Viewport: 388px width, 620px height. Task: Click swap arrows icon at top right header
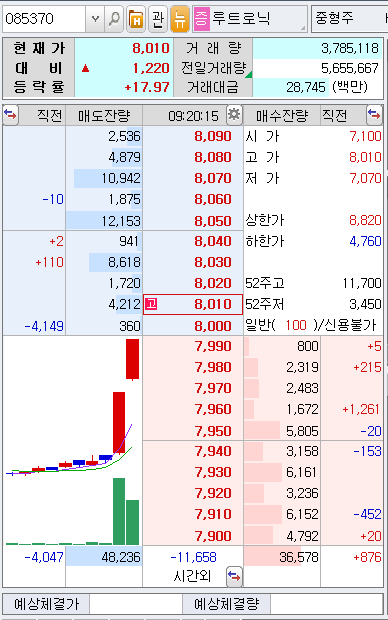click(x=374, y=115)
